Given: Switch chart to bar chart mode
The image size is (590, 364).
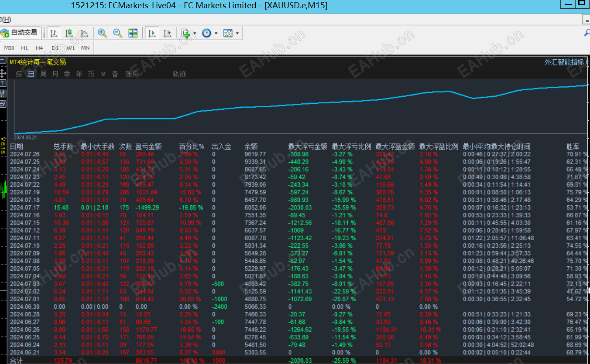Looking at the screenshot, I should pos(54,33).
